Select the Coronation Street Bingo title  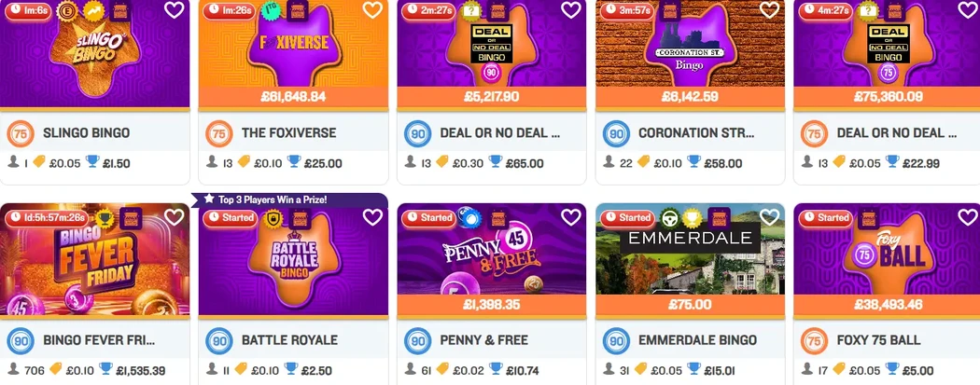[696, 133]
